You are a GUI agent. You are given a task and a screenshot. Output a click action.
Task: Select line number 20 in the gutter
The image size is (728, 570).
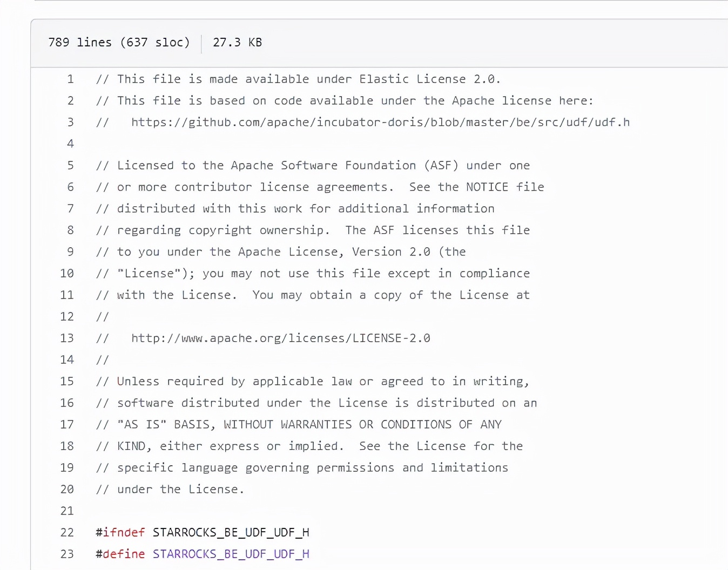tap(67, 490)
